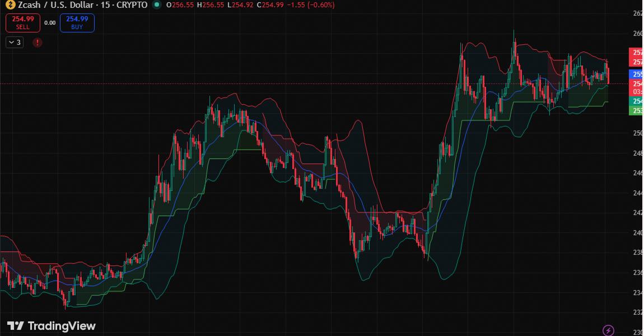644x336 pixels.
Task: Click the high value H256.55
Action: (211, 5)
